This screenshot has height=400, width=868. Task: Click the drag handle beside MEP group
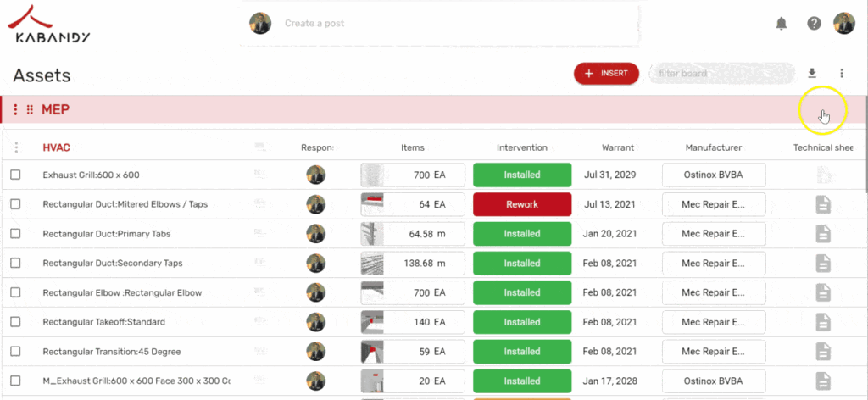pos(30,110)
